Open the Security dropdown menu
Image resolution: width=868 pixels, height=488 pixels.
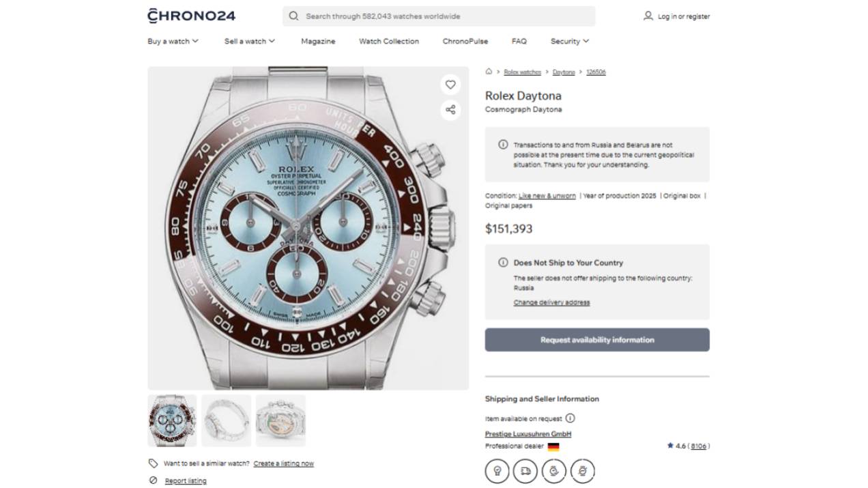(569, 41)
